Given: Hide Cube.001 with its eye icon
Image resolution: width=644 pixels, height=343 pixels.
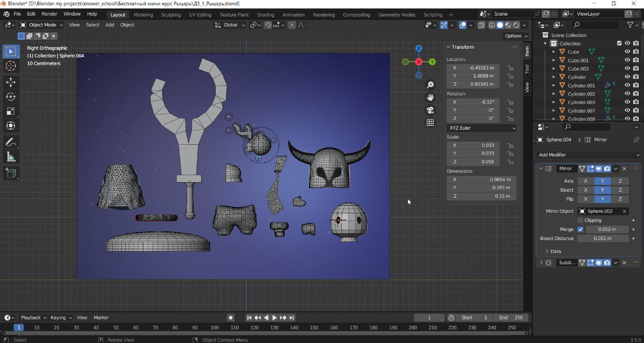Looking at the screenshot, I should [627, 61].
